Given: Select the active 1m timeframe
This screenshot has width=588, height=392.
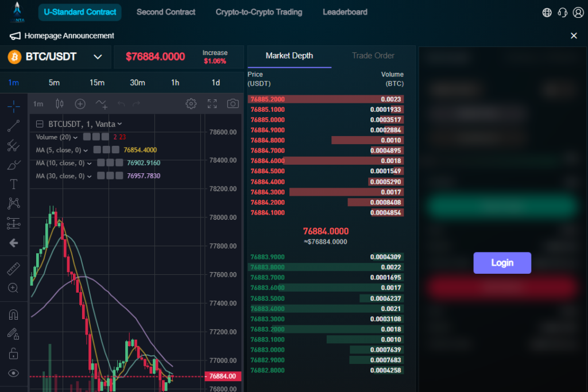Looking at the screenshot, I should tap(14, 83).
